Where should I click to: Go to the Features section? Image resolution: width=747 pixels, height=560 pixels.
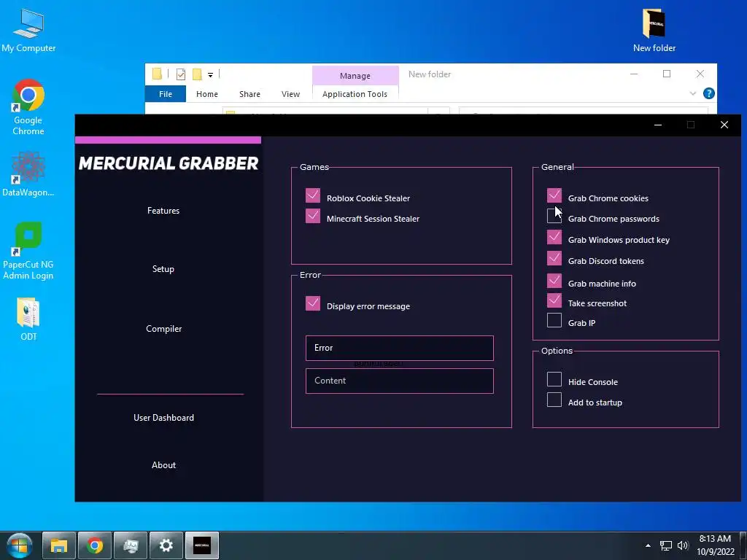click(x=163, y=211)
